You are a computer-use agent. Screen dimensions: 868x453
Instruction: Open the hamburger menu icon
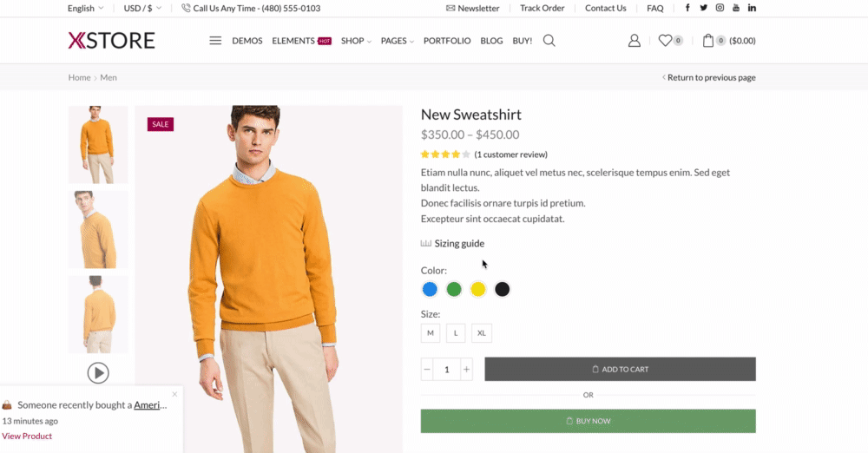(215, 41)
